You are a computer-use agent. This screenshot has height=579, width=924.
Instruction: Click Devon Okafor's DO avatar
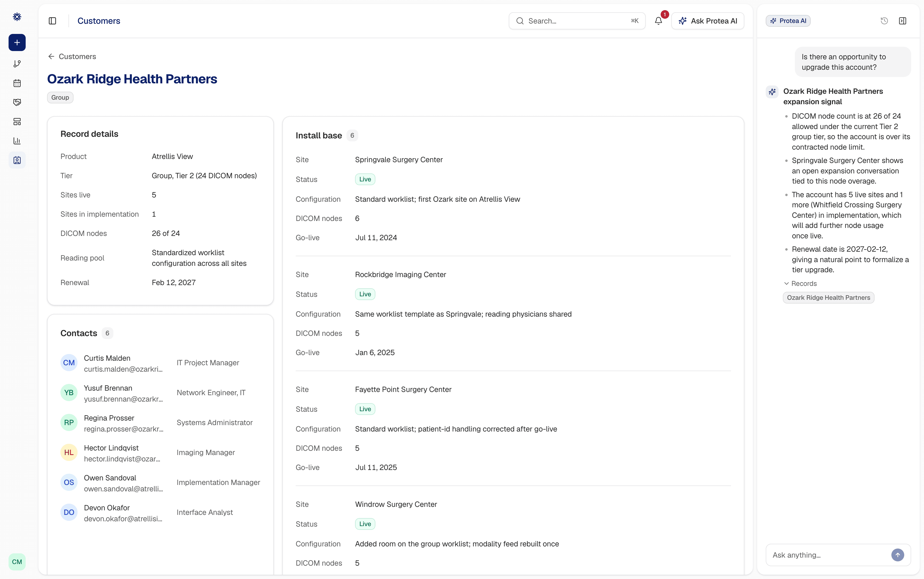point(69,512)
